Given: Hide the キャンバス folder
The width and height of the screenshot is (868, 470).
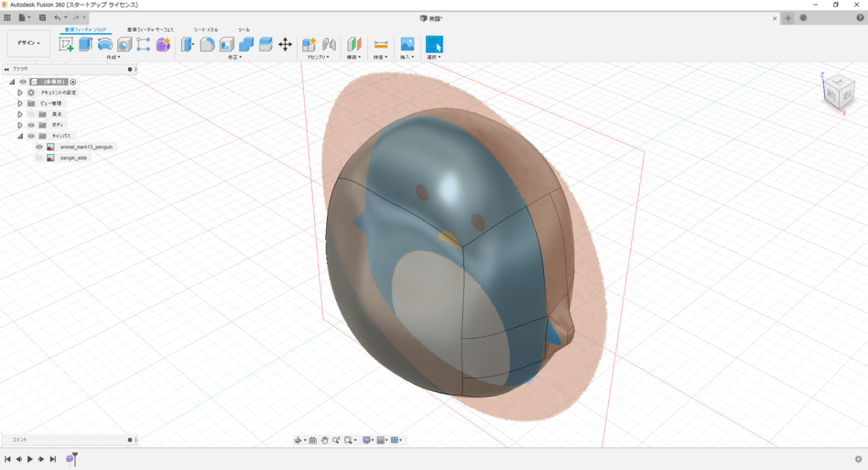Looking at the screenshot, I should point(31,136).
